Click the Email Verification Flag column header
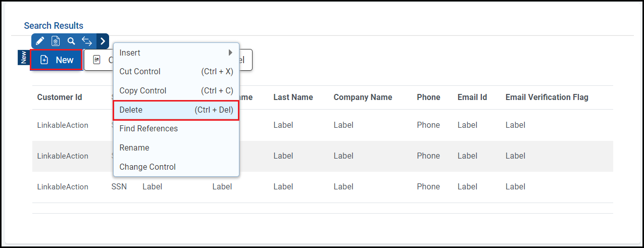 point(547,97)
